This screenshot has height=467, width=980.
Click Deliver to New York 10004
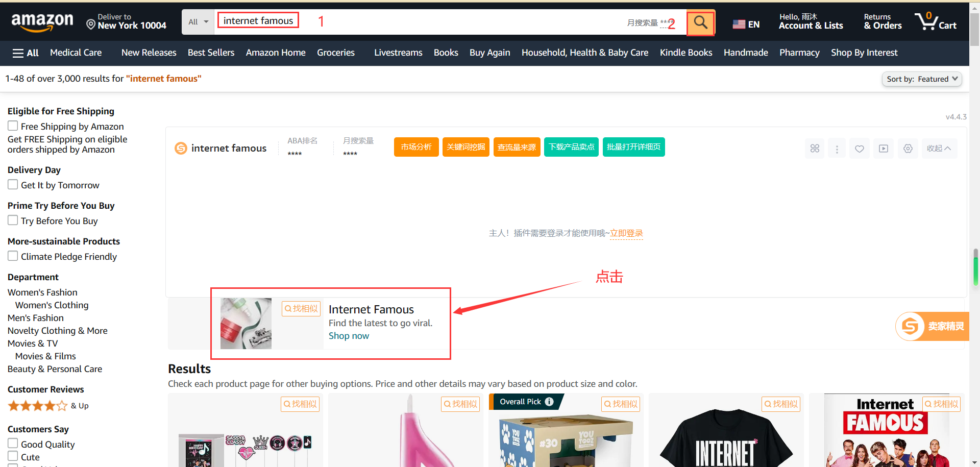(127, 21)
